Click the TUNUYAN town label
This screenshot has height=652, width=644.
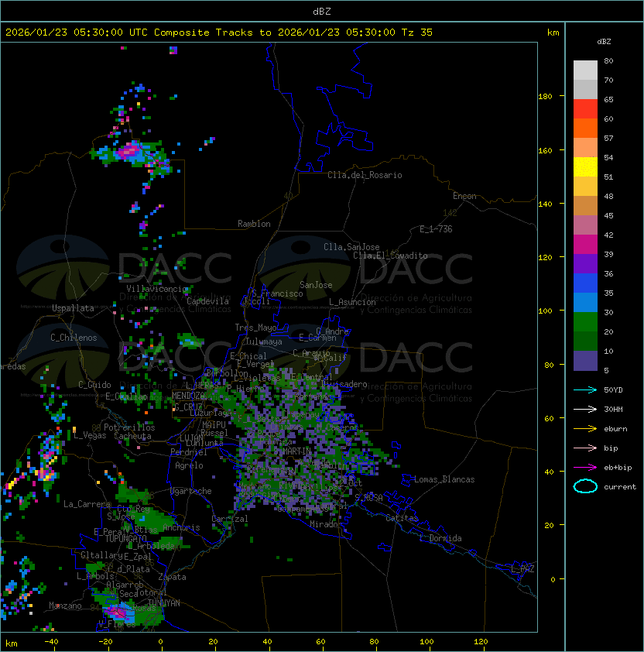click(x=164, y=603)
